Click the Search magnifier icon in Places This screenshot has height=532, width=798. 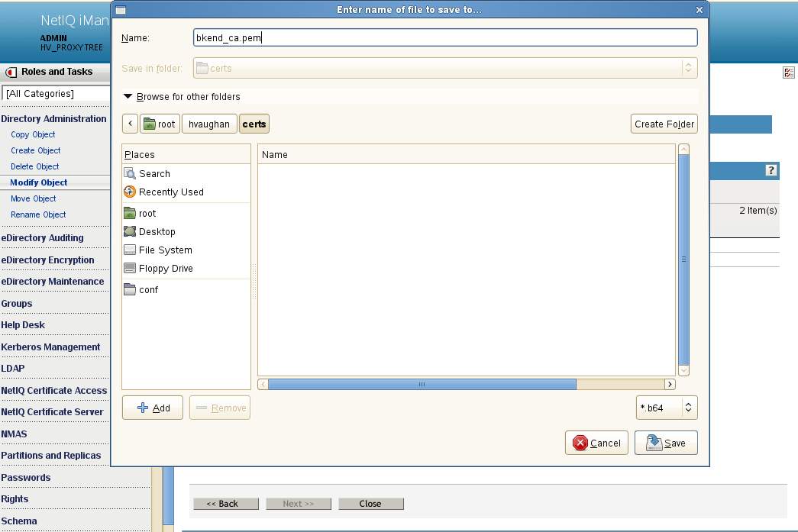(x=130, y=173)
